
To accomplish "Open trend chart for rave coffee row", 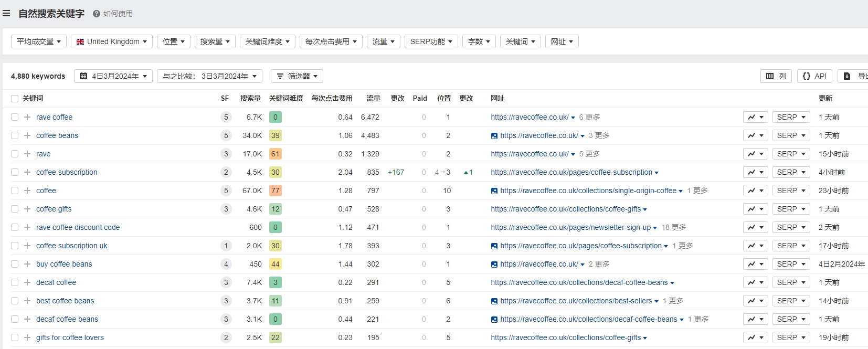I will [x=756, y=117].
